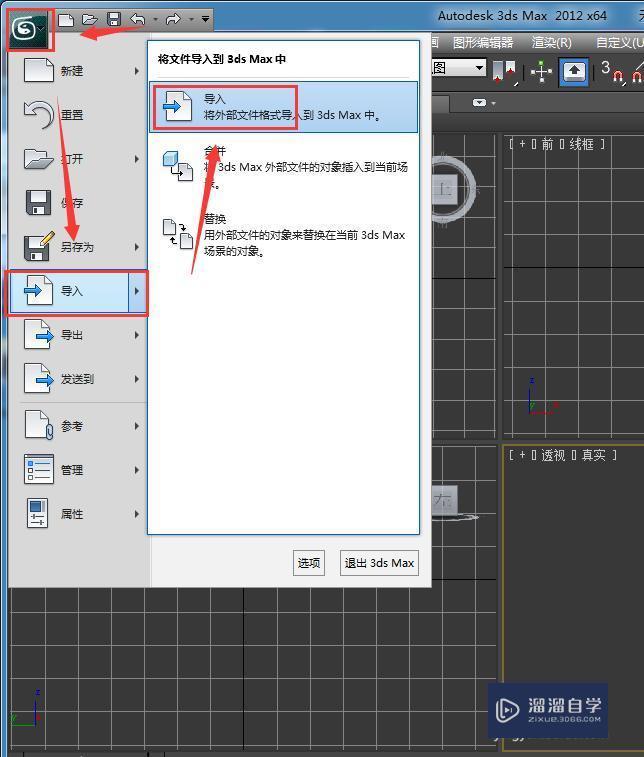
Task: Expand the 导入 submenu arrow in left menu
Action: click(x=137, y=291)
